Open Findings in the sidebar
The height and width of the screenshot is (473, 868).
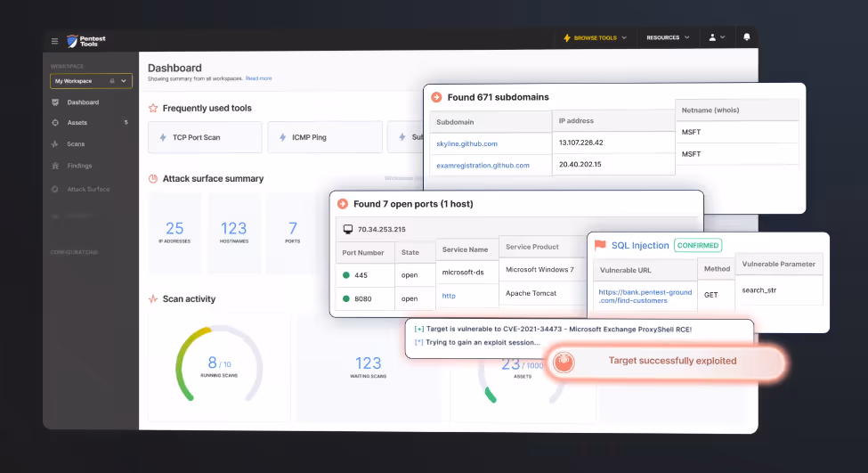(x=79, y=166)
